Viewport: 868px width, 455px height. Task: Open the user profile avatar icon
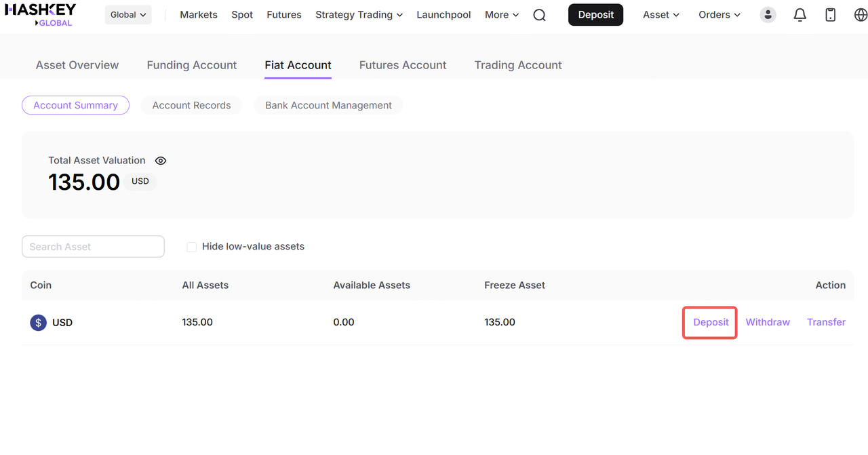click(768, 15)
